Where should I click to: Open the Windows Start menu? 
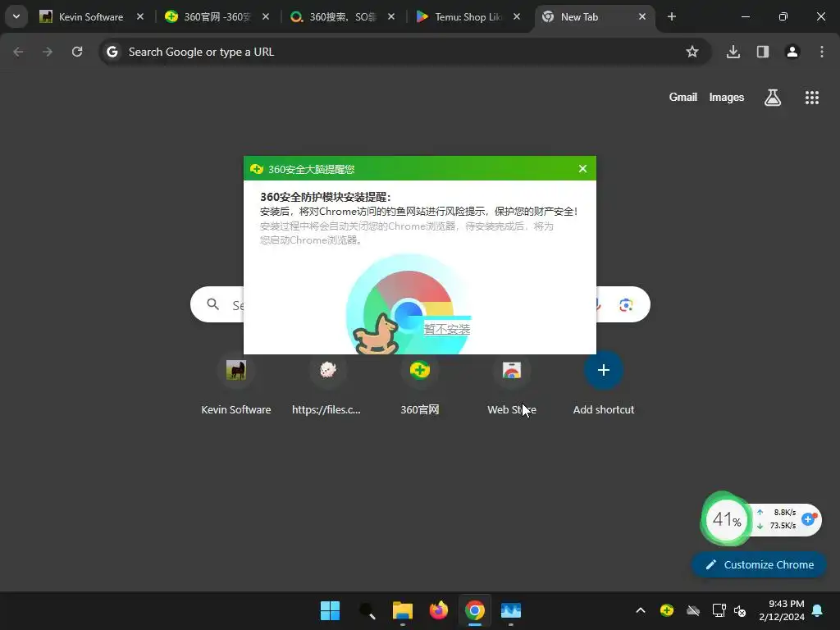tap(330, 610)
